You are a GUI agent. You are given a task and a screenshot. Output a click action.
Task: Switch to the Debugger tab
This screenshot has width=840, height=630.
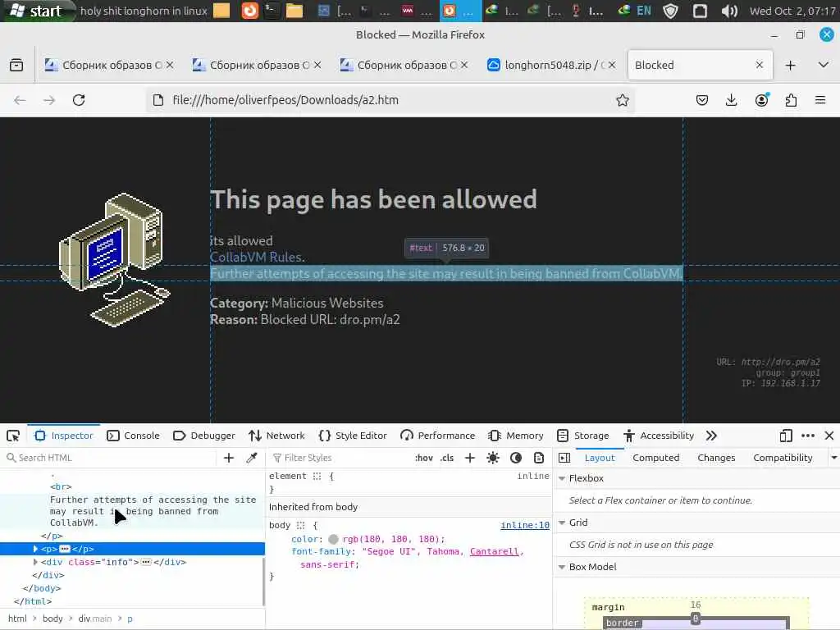pos(204,436)
